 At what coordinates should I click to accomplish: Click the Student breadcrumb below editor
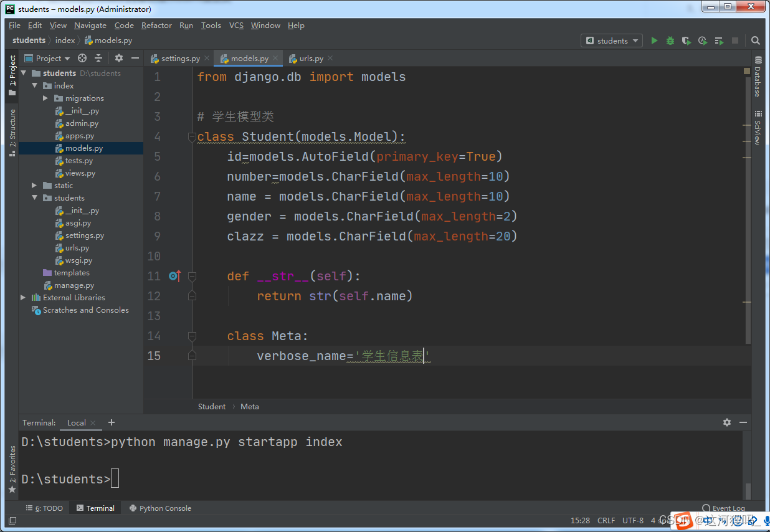(212, 406)
